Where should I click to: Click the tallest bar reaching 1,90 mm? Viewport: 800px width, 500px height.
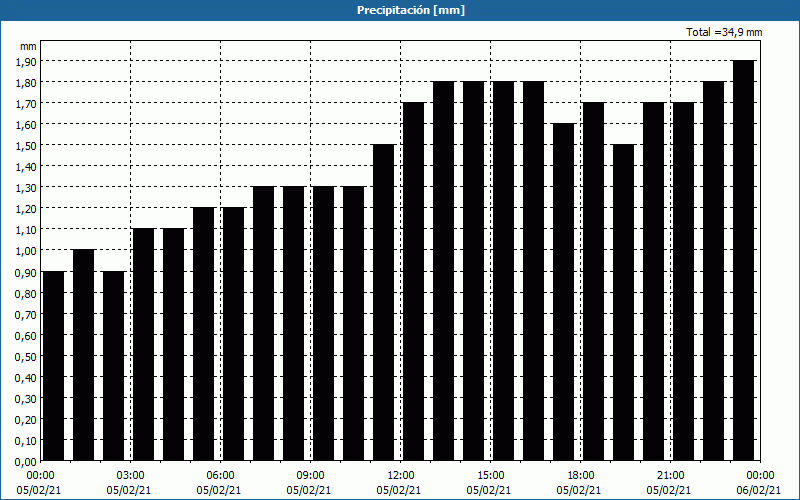point(744,260)
